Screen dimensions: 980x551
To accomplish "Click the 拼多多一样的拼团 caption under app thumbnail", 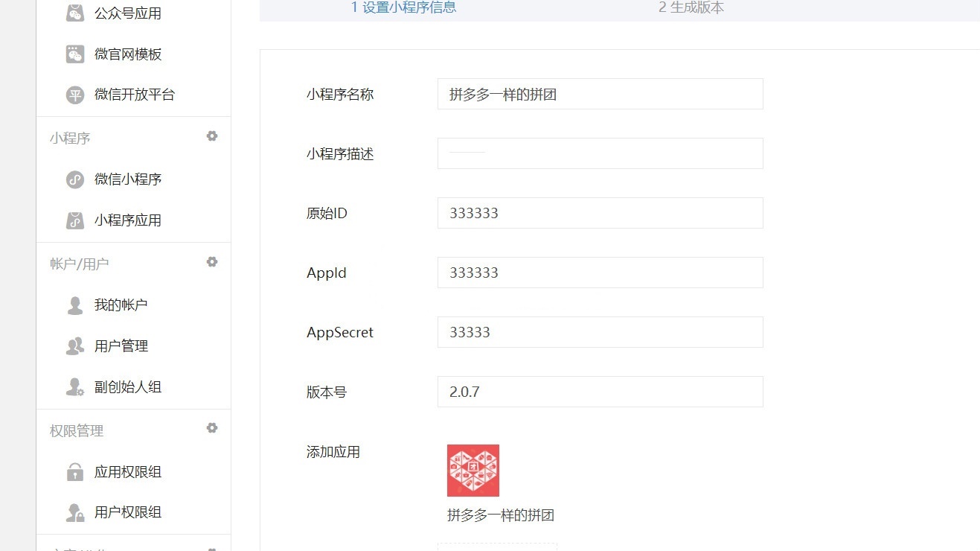I will pos(501,515).
